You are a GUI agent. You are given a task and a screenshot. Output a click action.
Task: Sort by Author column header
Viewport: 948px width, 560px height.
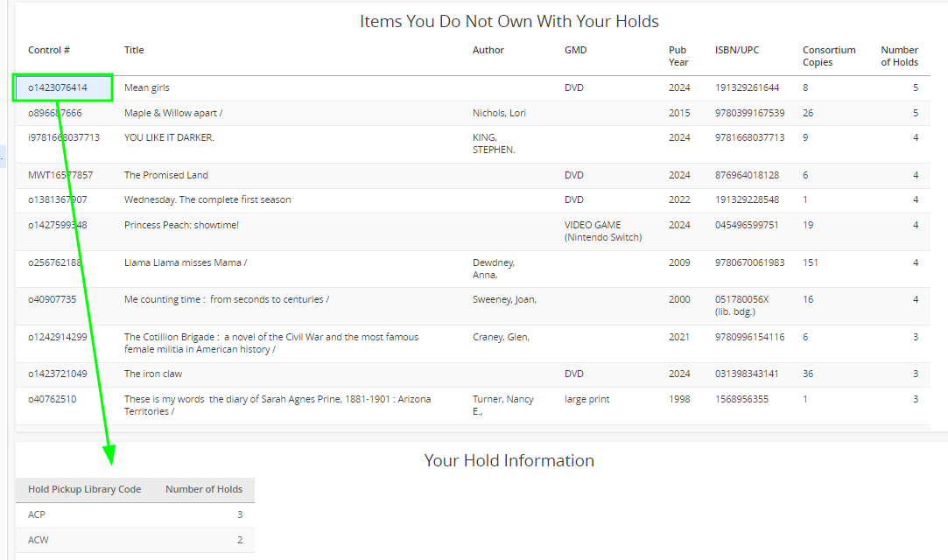pos(488,50)
